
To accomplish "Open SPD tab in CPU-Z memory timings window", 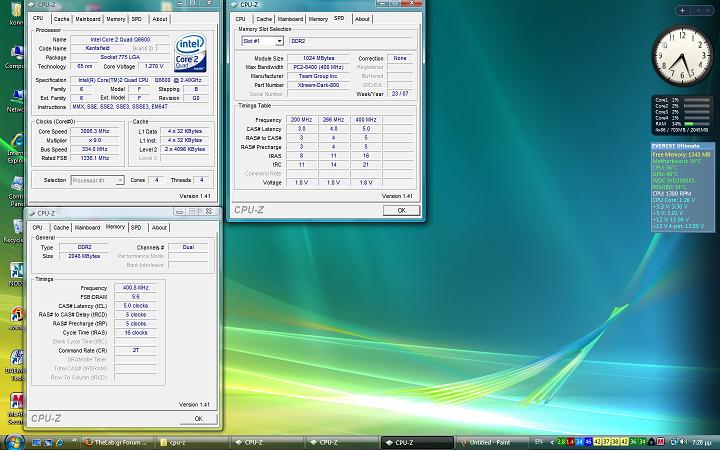I will click(x=136, y=227).
